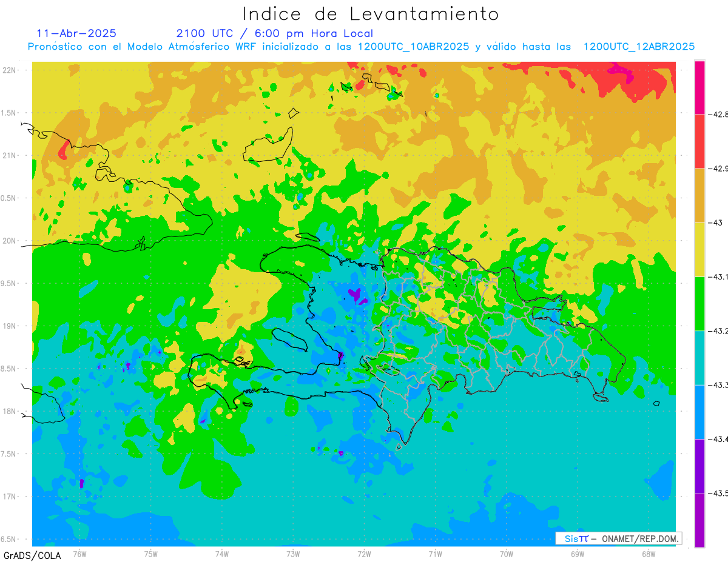
Task: Click the '-43.5' legend value
Action: coord(718,493)
